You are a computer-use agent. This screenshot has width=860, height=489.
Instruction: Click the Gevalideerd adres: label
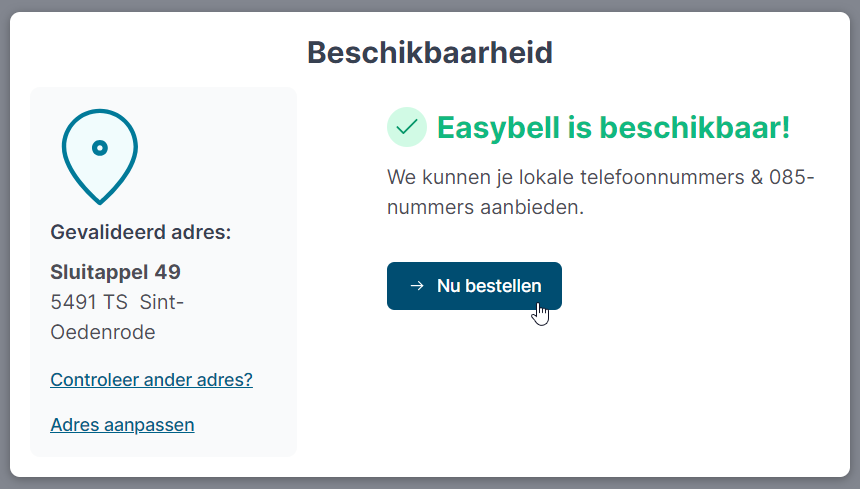[x=140, y=232]
